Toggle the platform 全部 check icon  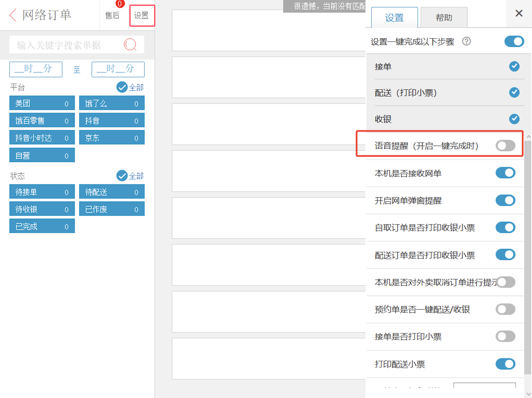point(122,87)
